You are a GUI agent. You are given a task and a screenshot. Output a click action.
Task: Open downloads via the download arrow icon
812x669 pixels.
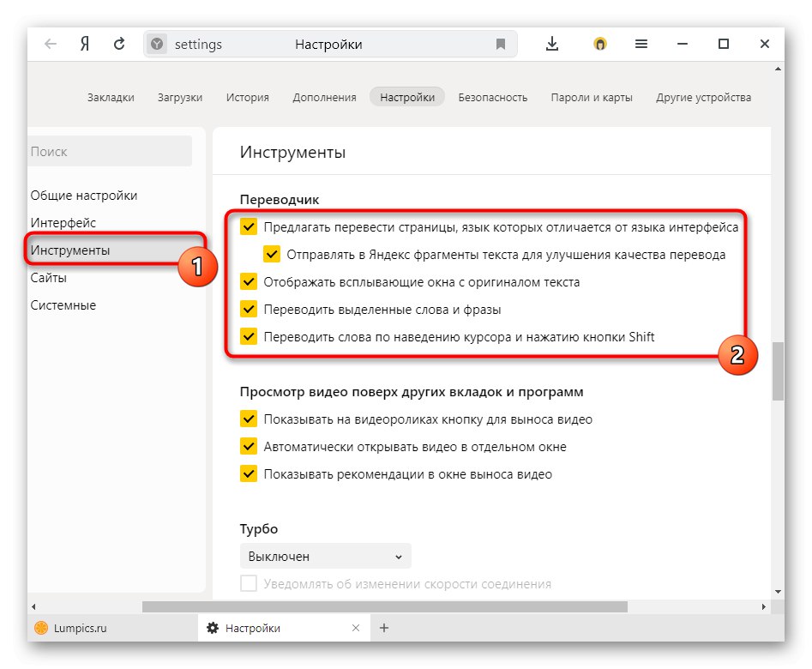552,44
